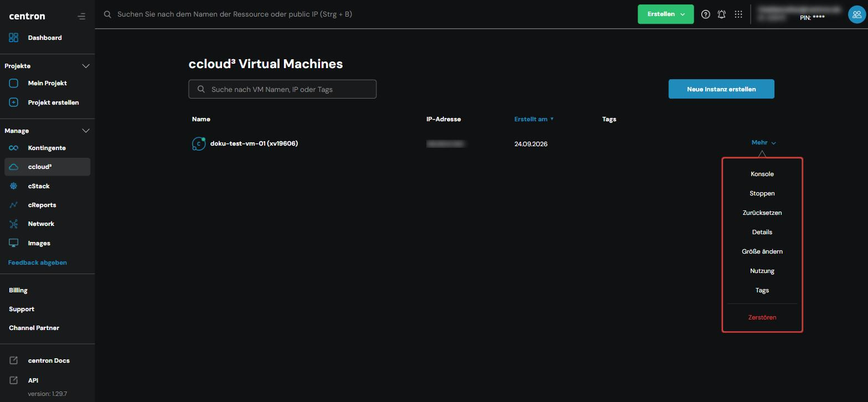Click the Neue Instanz erstellen button
The image size is (868, 402).
(x=721, y=89)
